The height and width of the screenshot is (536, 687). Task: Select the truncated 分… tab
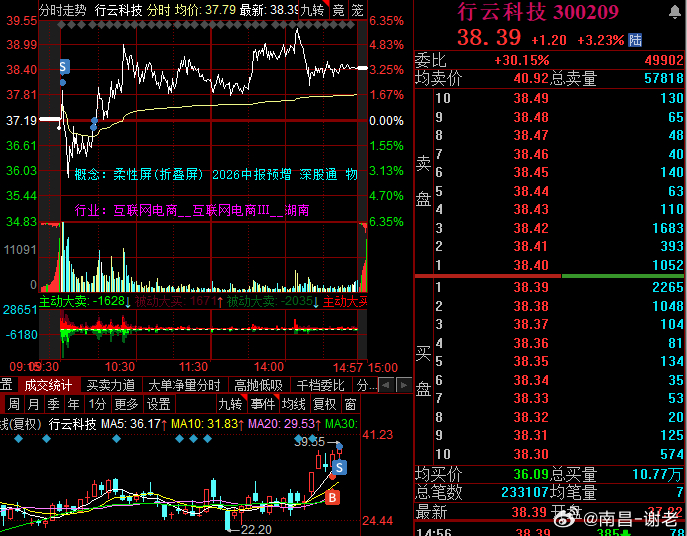click(x=366, y=385)
